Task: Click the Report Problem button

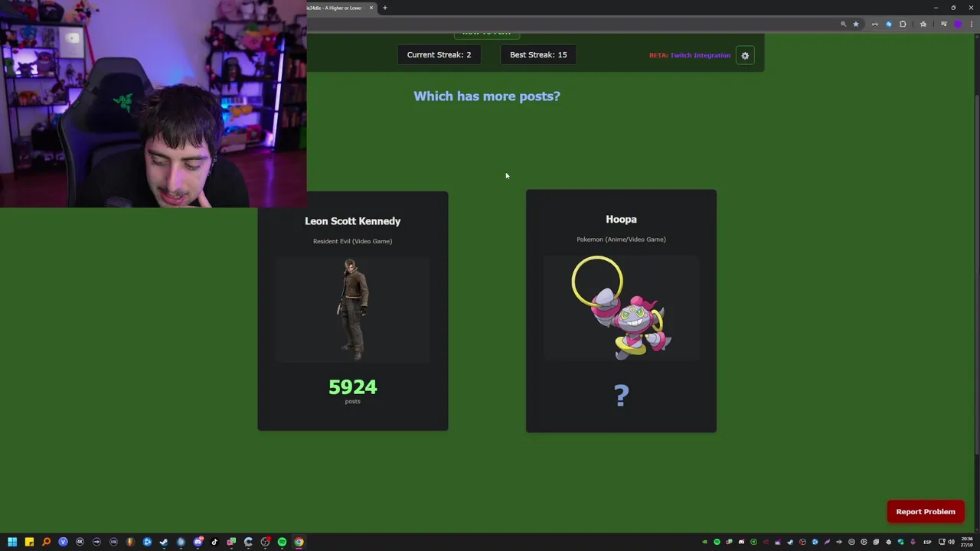Action: [926, 512]
